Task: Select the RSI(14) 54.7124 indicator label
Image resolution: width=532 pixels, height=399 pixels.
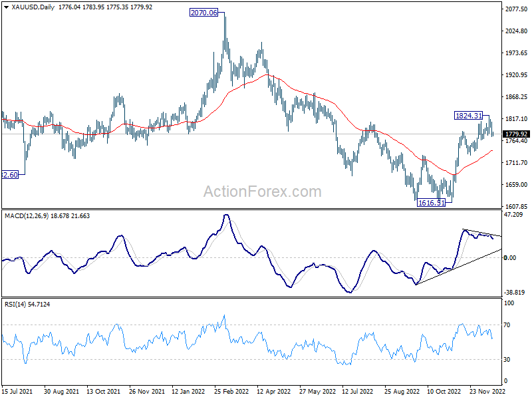Action: coord(27,305)
